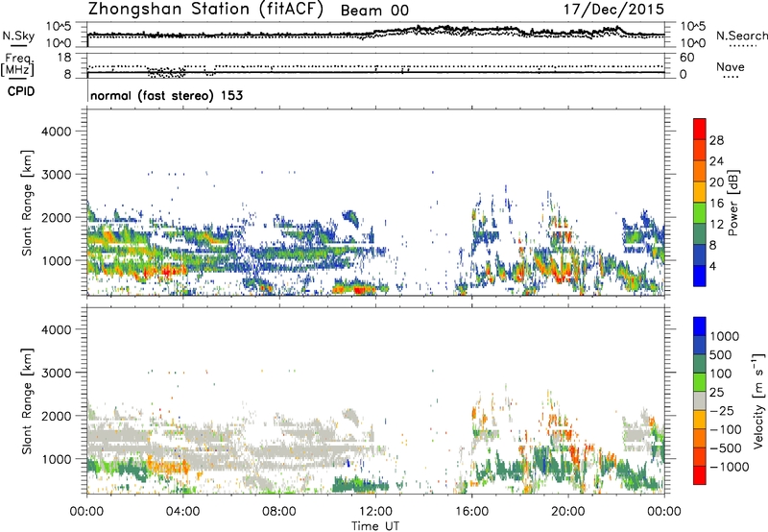Click the velocity colorbar value -500
The image size is (768, 532).
click(x=726, y=447)
